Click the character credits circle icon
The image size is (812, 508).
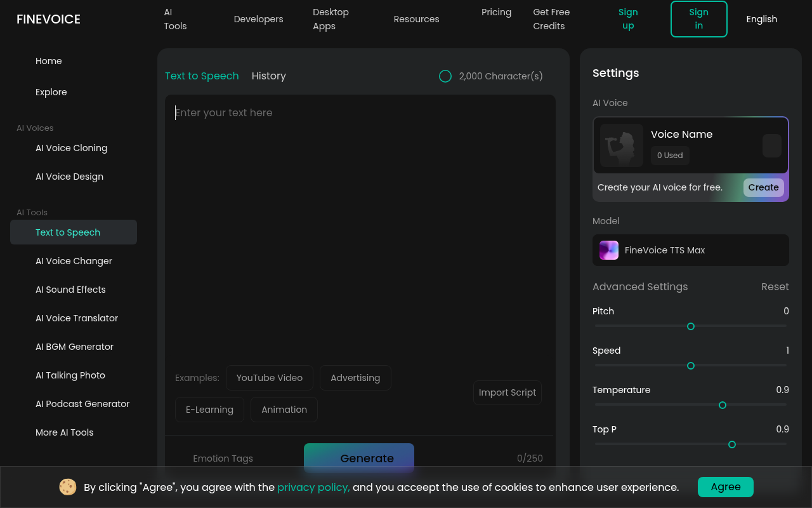point(445,76)
